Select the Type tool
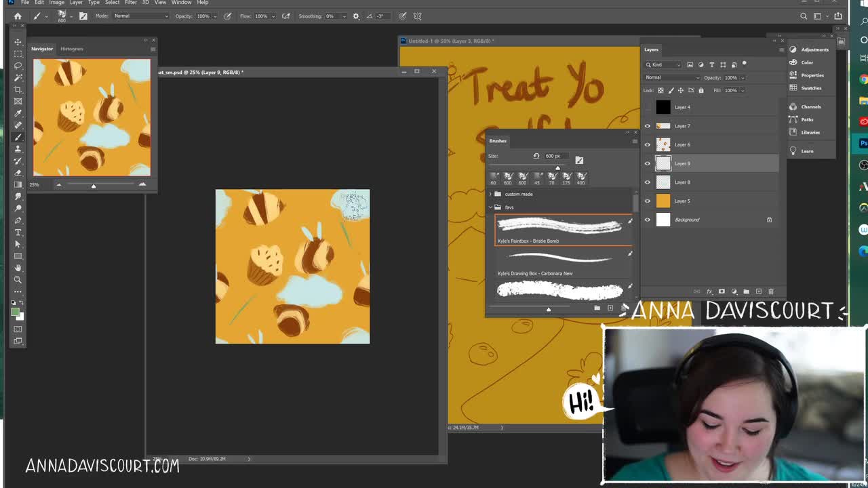Screen dimensions: 868x488 [x=18, y=232]
